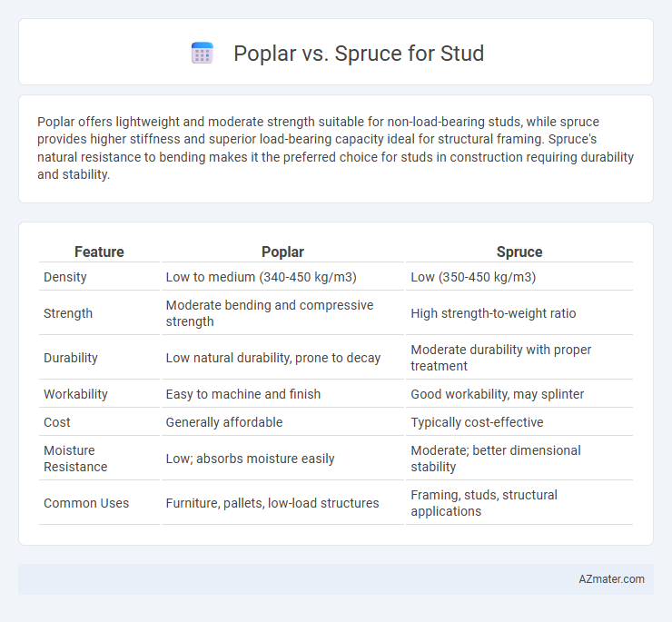Click 'Easy to machine and finish' cell
672x622 pixels.
(243, 394)
